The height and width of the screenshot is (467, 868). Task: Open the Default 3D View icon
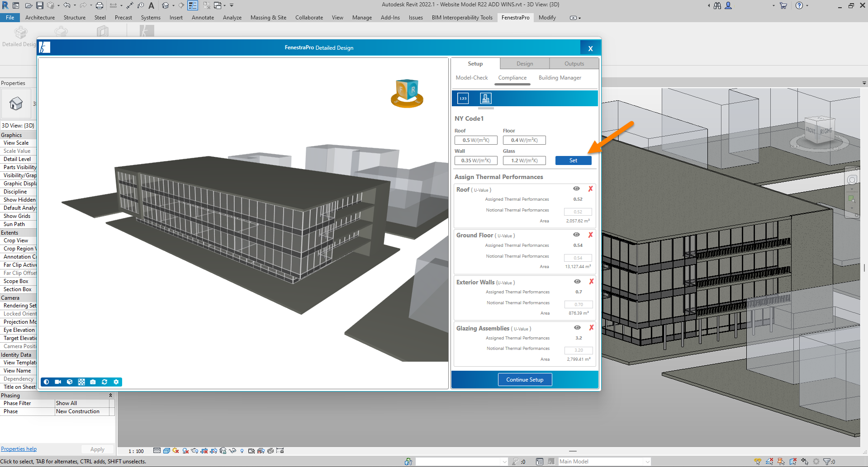165,5
